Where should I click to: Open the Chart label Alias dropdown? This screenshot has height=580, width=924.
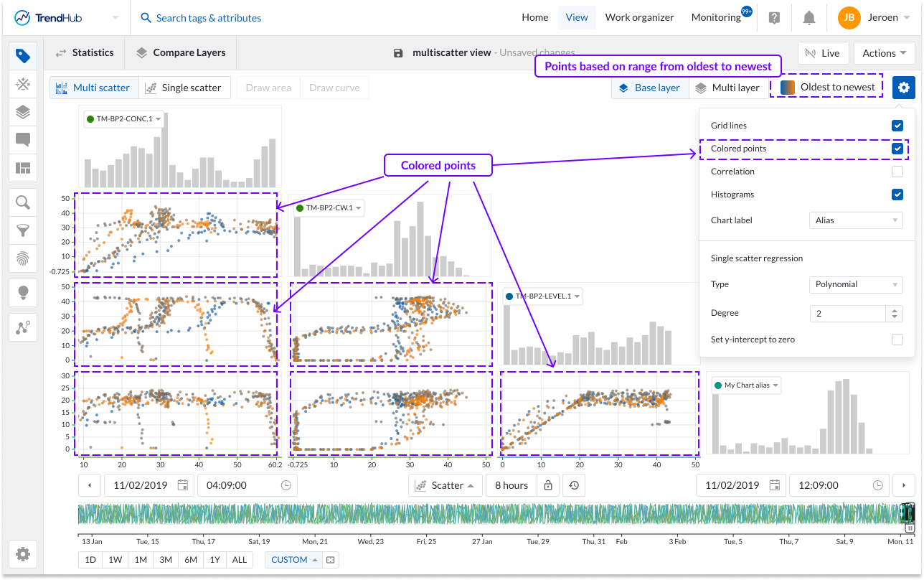click(855, 220)
